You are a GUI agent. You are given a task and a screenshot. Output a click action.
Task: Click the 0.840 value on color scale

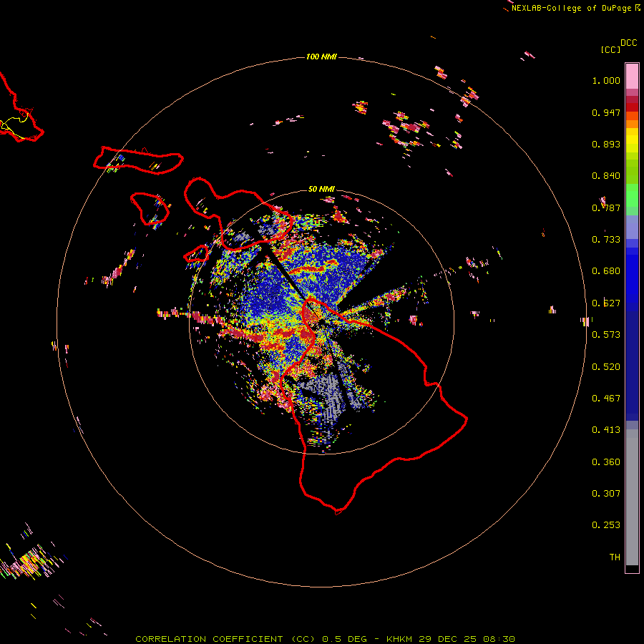click(606, 176)
